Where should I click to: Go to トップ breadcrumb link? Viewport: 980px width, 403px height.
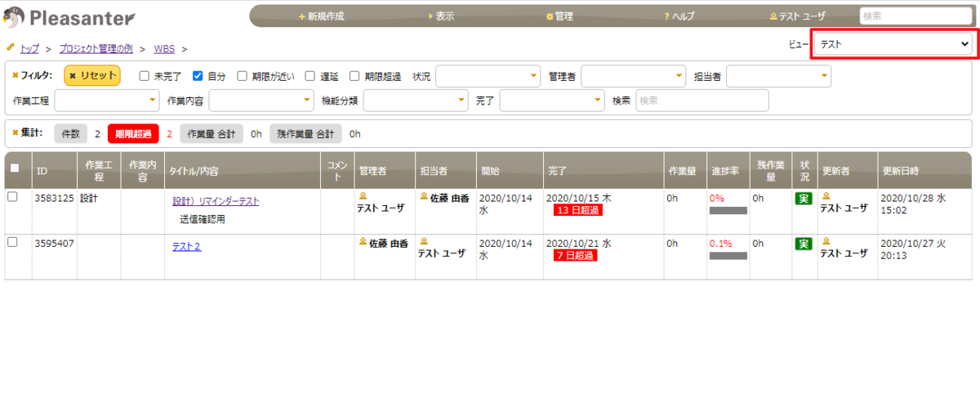click(29, 50)
